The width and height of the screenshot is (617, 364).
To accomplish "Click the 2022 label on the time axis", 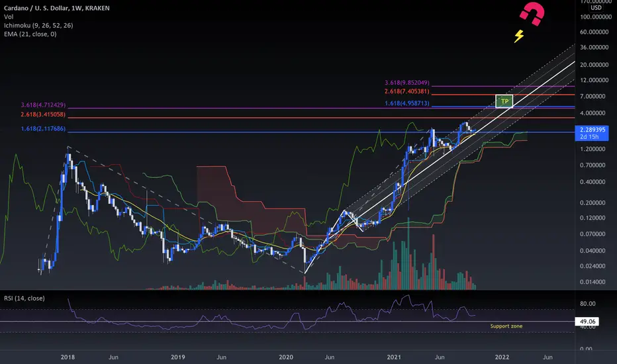I will click(502, 357).
